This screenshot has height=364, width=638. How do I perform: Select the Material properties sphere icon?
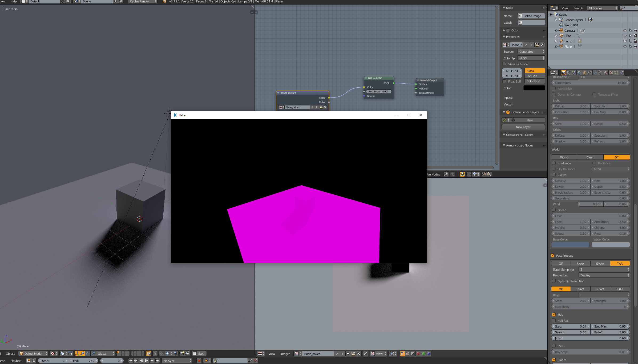606,72
